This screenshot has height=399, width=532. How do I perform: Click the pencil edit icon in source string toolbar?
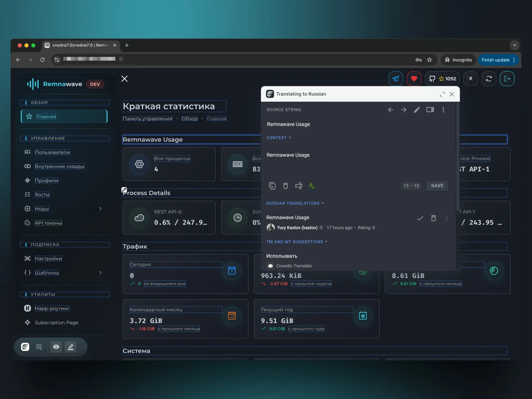pyautogui.click(x=417, y=110)
